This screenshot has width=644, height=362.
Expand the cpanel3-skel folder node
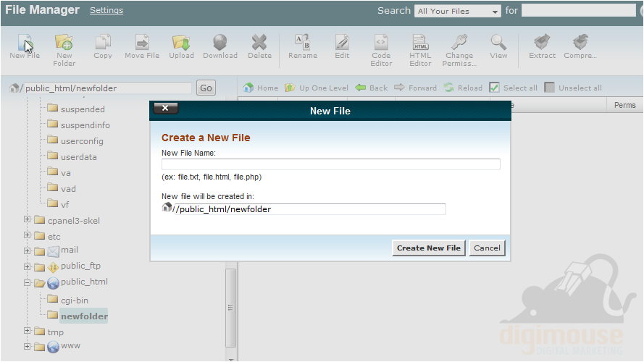click(27, 219)
